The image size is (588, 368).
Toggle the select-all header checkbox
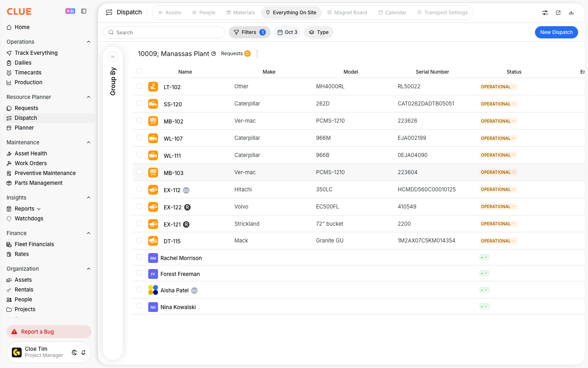(x=139, y=71)
